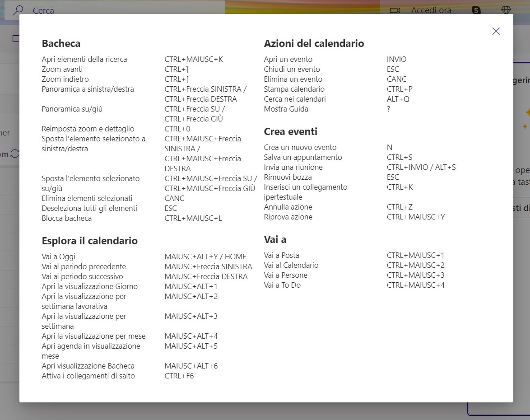The width and height of the screenshot is (530, 420).
Task: Click 'Apri la visualizzazione Giorno' label
Action: 89,286
